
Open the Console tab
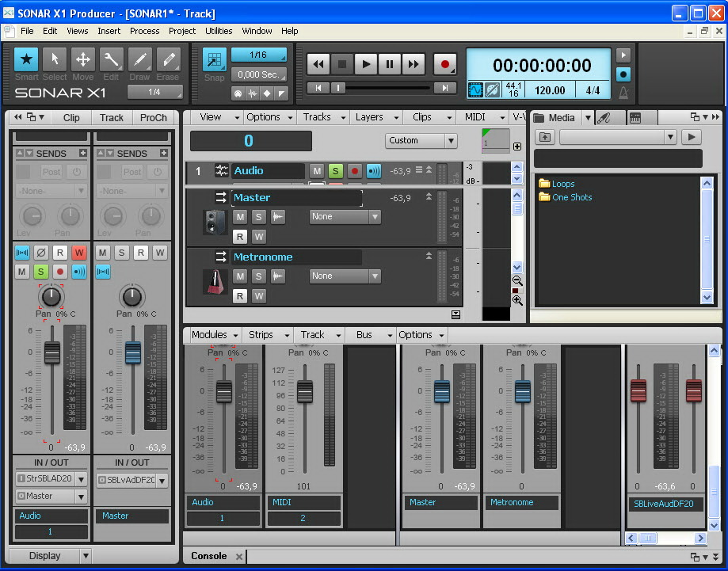[209, 556]
